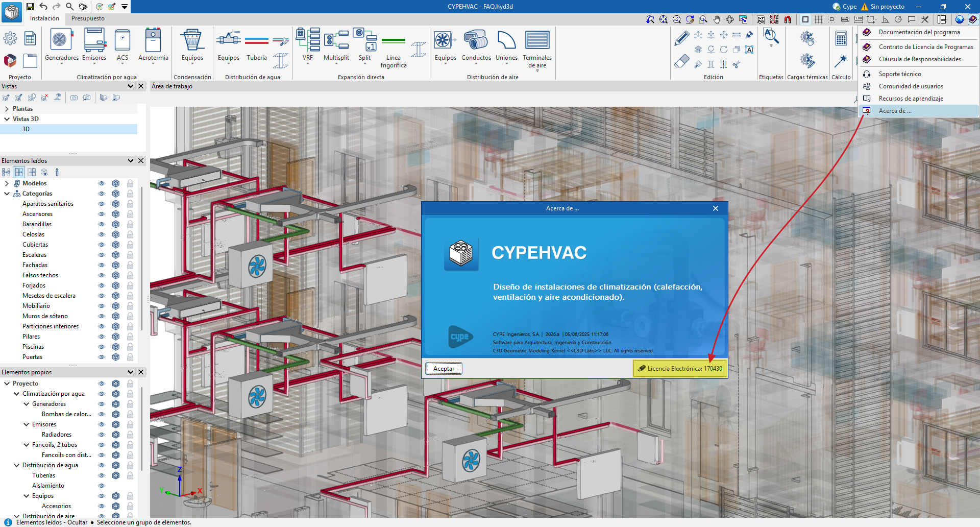This screenshot has height=527, width=980.
Task: Collapse the Categorías tree node
Action: tap(7, 194)
